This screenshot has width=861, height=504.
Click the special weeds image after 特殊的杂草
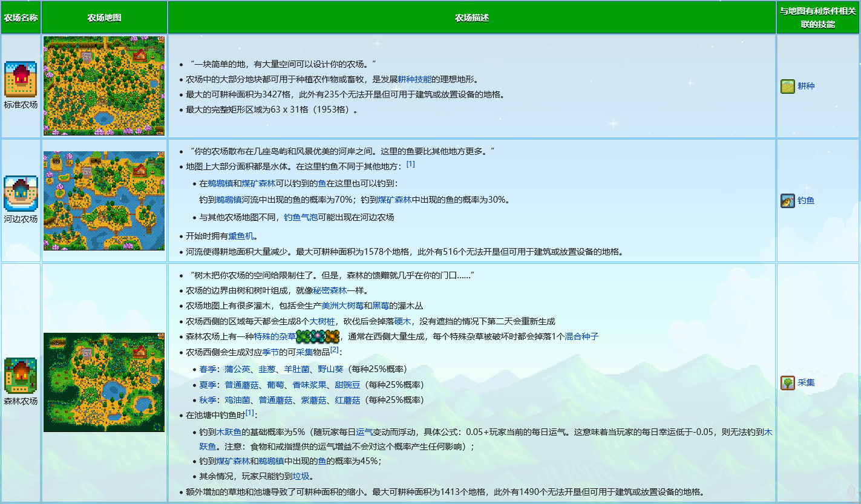click(x=318, y=336)
